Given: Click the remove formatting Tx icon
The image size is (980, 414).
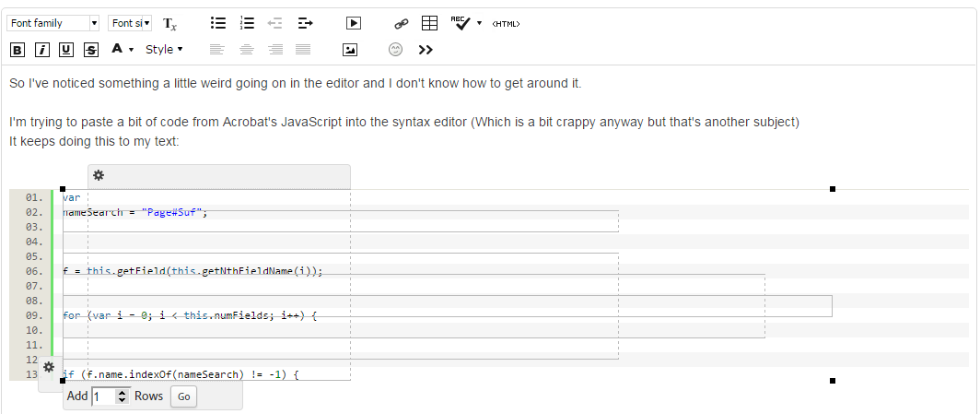Looking at the screenshot, I should coord(170,24).
